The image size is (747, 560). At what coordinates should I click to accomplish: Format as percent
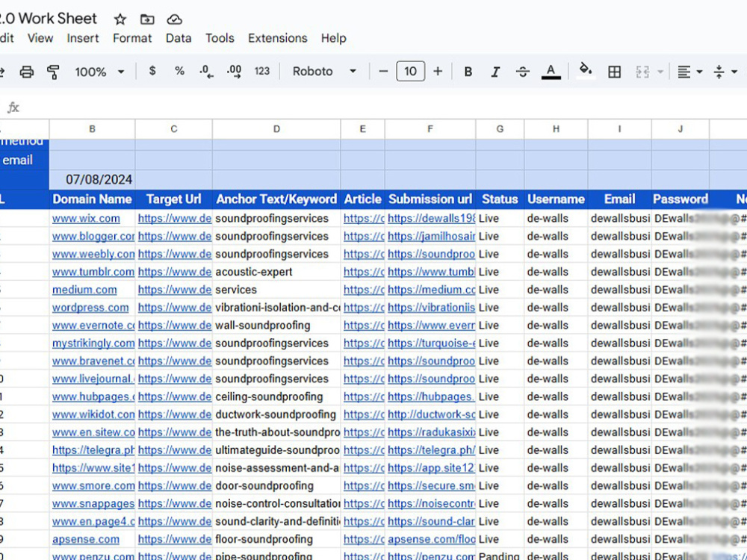point(179,71)
